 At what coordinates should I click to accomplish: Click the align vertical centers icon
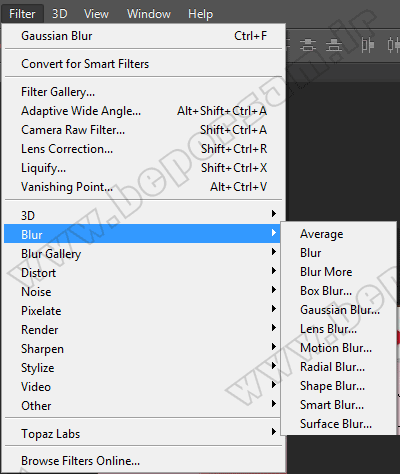tap(308, 45)
